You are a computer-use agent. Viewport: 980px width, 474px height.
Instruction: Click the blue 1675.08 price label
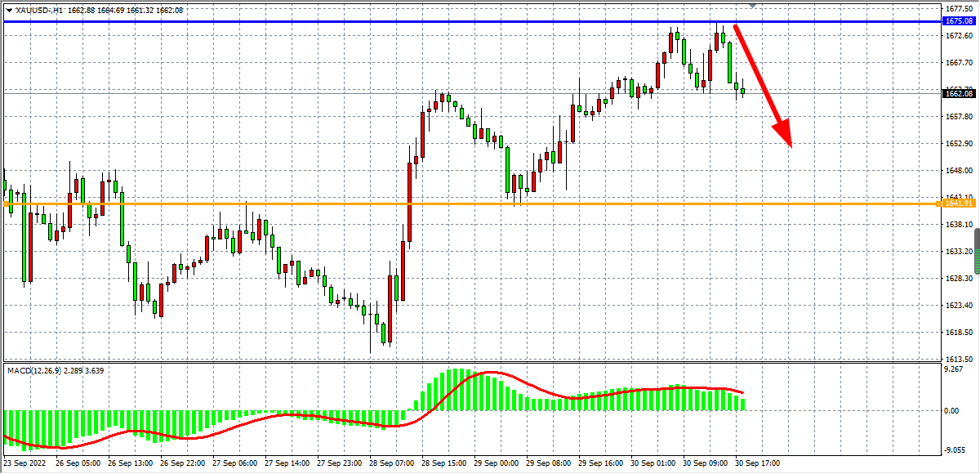(x=958, y=21)
